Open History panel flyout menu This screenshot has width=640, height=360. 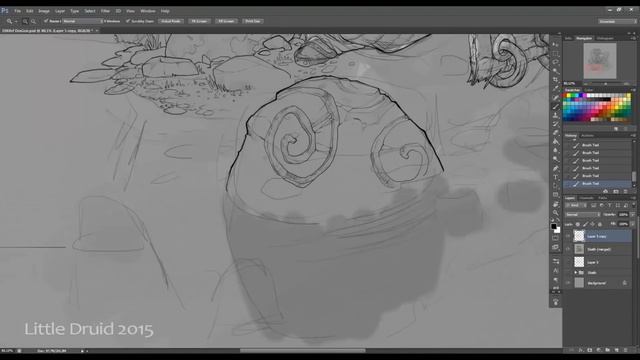(x=633, y=136)
